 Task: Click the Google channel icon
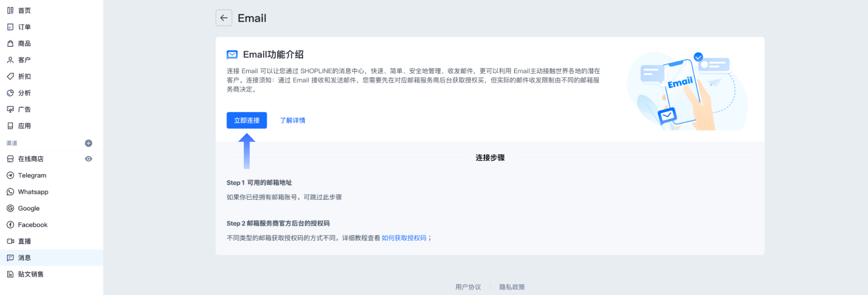click(10, 209)
